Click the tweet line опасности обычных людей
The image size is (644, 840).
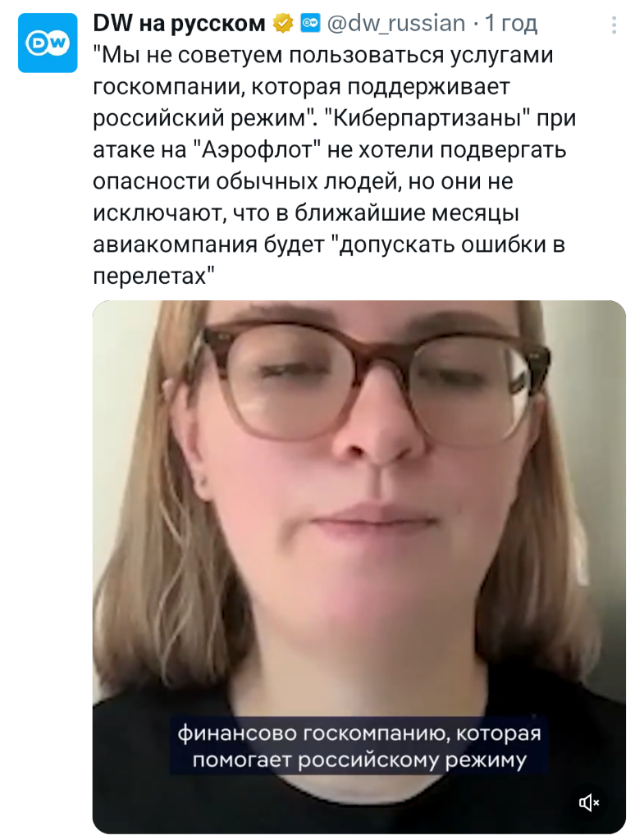click(304, 181)
